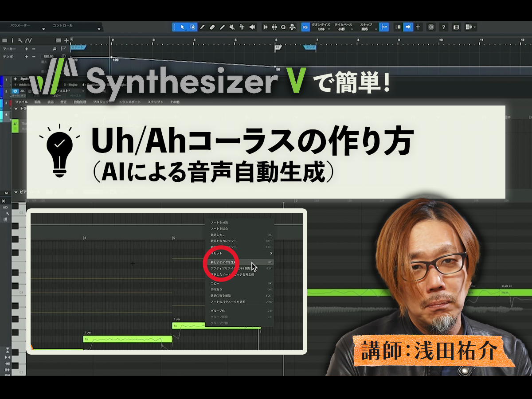Choose ノートを分割 from context menu
532x399 pixels.
239,223
